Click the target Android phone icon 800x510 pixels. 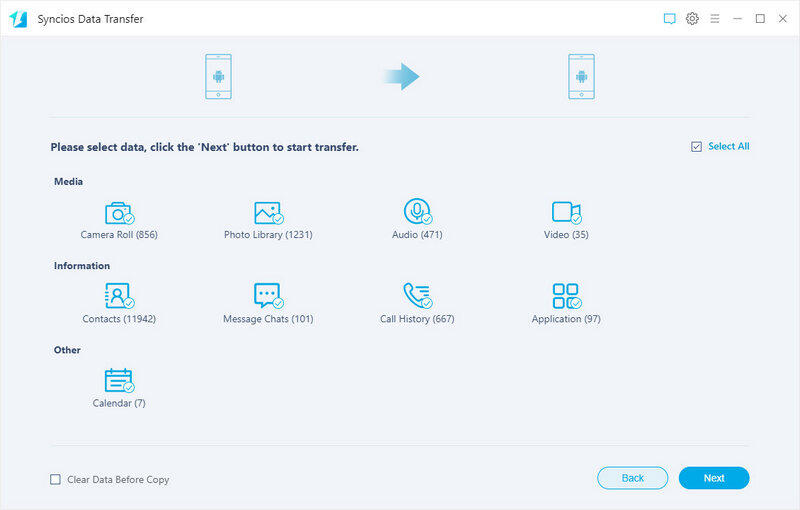point(581,76)
